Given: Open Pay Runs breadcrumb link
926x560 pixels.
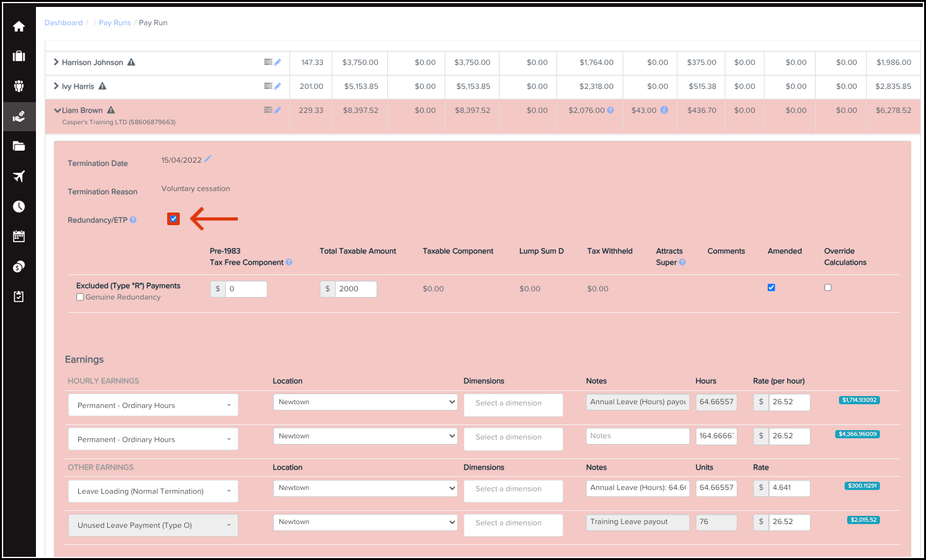Looking at the screenshot, I should tap(115, 23).
